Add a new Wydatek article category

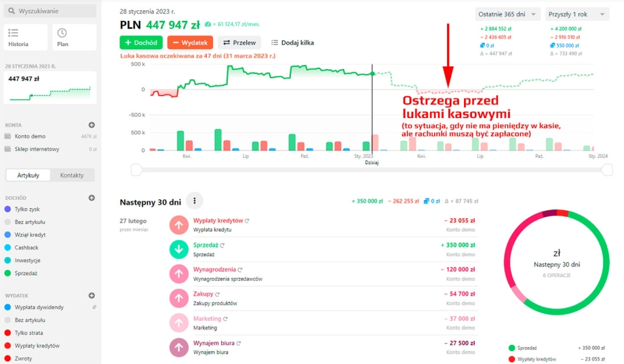tap(92, 296)
